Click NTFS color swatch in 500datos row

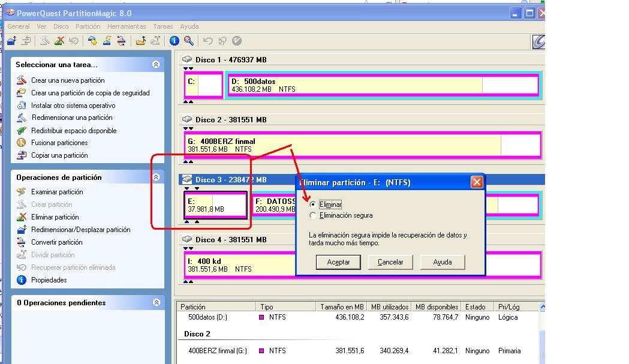click(261, 317)
